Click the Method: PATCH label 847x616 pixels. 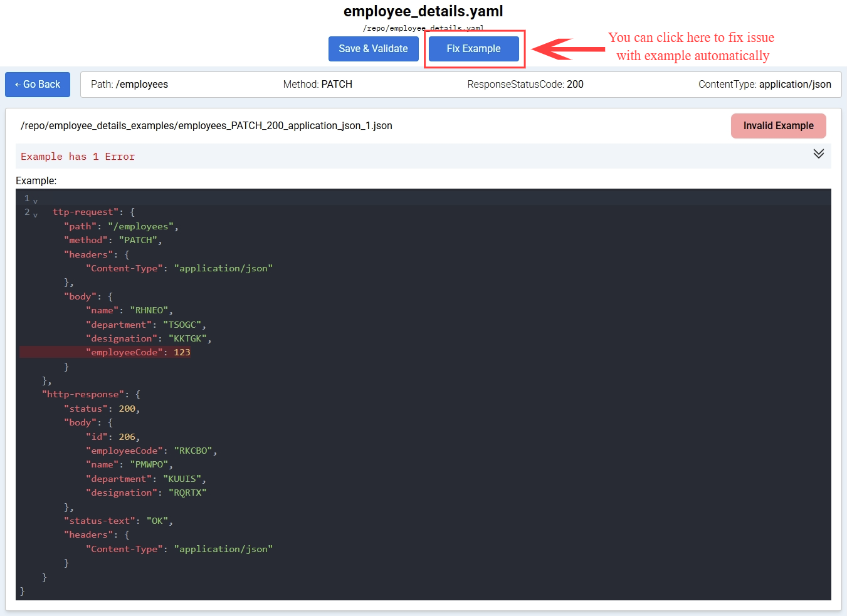317,85
